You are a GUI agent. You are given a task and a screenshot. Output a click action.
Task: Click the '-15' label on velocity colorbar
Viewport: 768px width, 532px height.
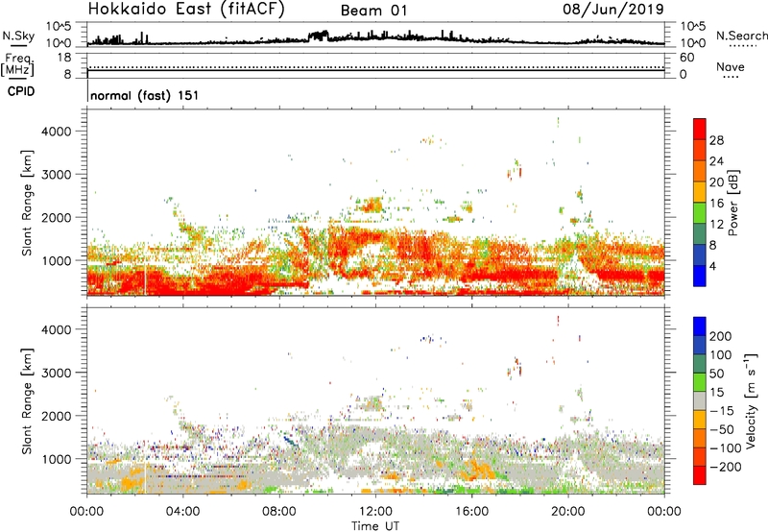pyautogui.click(x=722, y=410)
